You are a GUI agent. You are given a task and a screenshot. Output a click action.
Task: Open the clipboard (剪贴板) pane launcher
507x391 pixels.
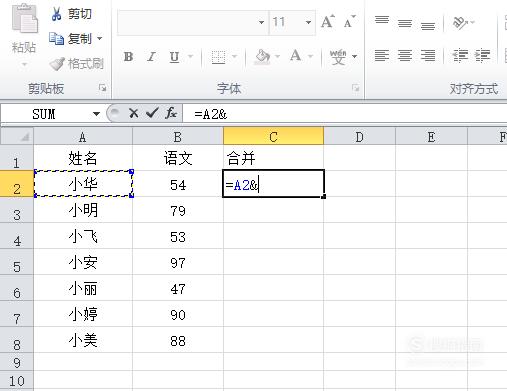coord(103,88)
